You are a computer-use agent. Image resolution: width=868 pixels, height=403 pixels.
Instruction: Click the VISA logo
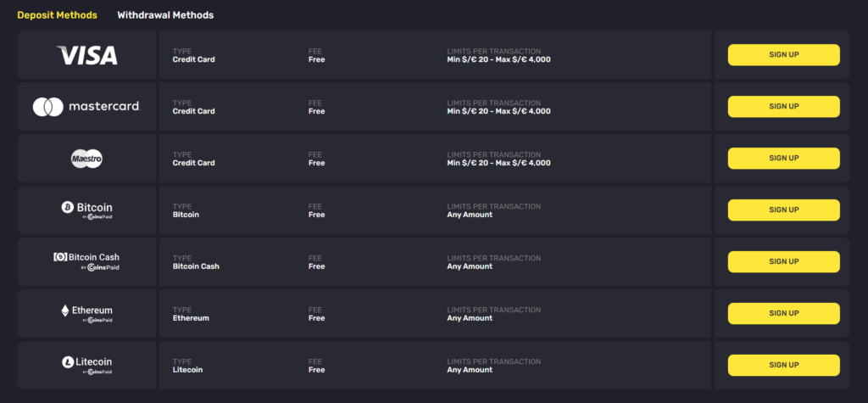(x=87, y=55)
